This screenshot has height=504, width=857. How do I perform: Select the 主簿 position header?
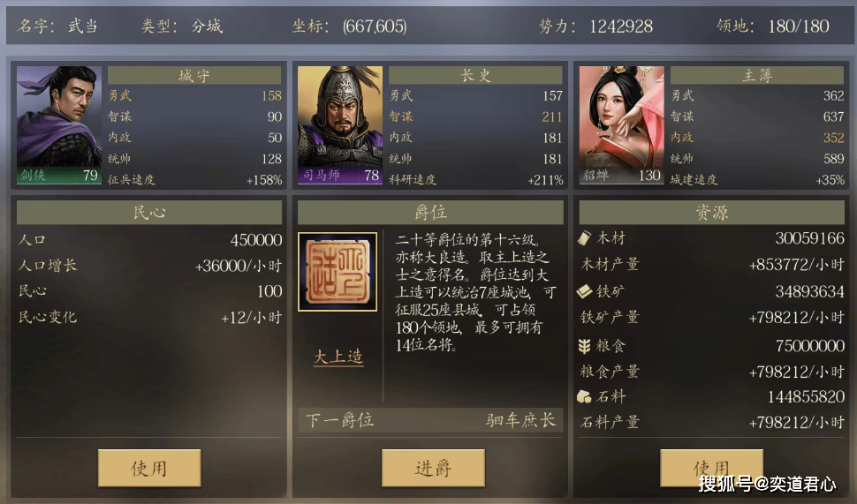(x=757, y=75)
